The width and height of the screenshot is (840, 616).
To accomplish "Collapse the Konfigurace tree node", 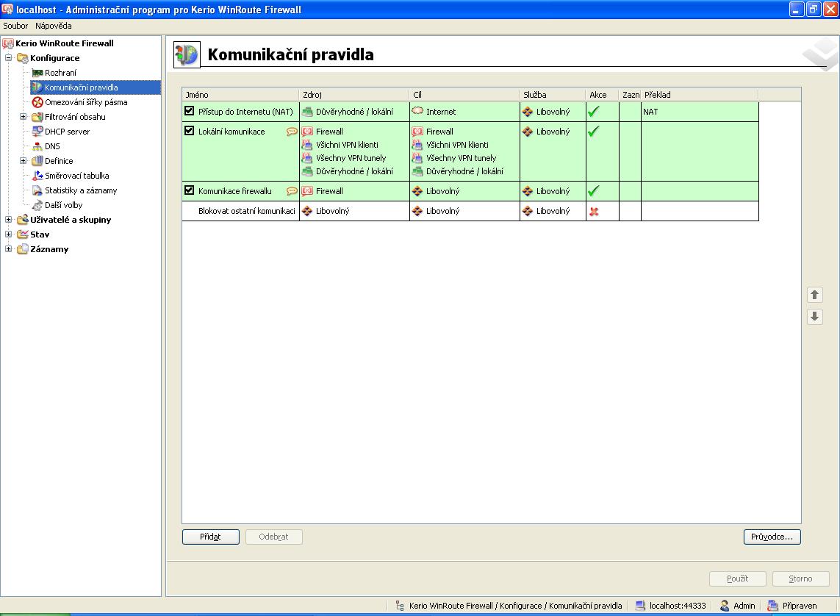I will [x=9, y=58].
